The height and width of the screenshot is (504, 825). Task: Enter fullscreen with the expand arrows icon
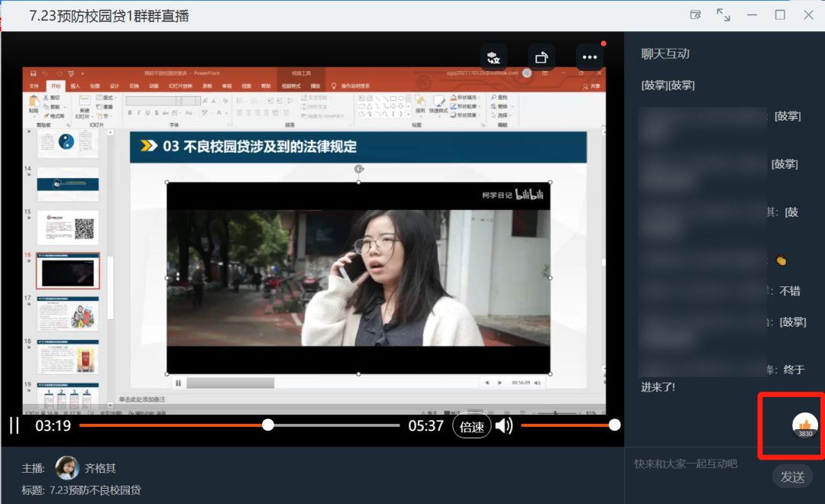pyautogui.click(x=723, y=15)
